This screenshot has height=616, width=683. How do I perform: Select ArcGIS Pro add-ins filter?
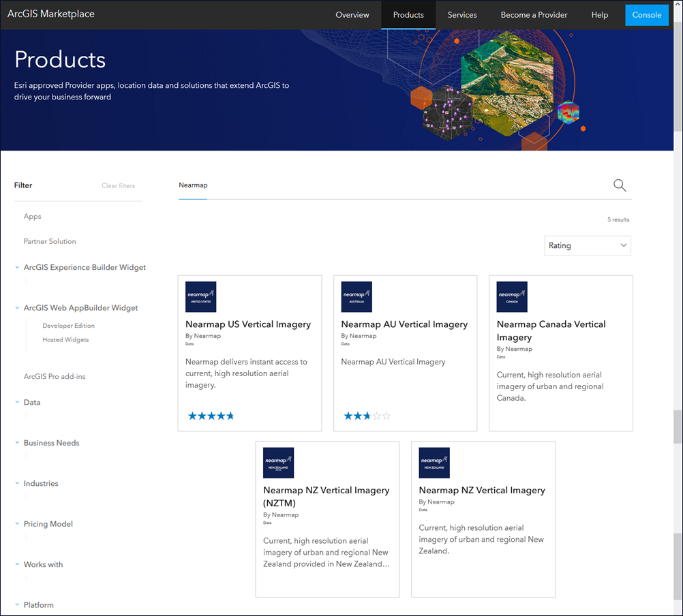pos(55,376)
